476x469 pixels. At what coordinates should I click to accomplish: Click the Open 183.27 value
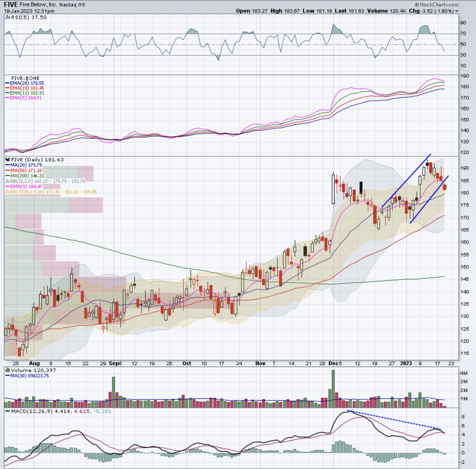coord(252,11)
